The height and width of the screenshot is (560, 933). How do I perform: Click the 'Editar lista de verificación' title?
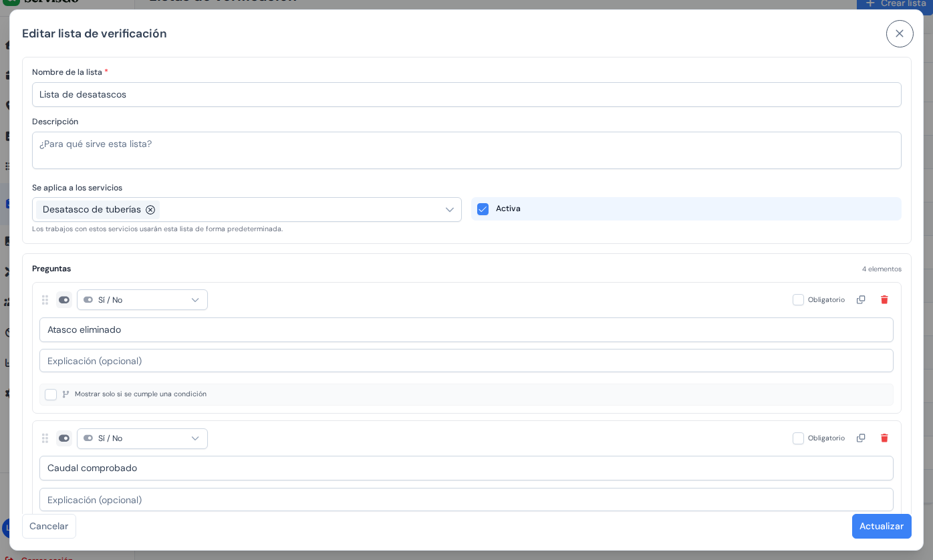coord(94,33)
